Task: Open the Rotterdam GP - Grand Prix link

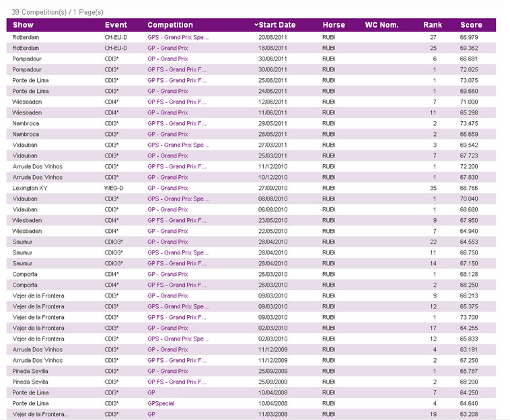Action: (x=168, y=48)
